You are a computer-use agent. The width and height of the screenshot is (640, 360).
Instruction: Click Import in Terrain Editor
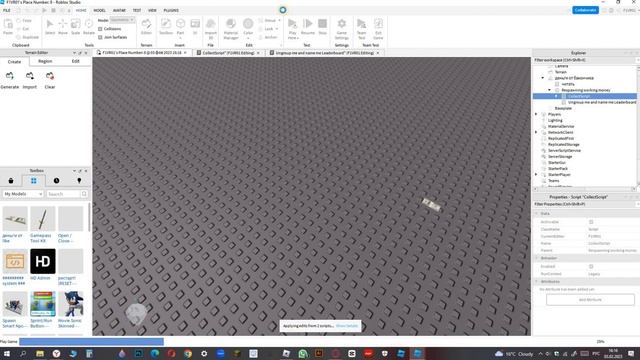[29, 80]
